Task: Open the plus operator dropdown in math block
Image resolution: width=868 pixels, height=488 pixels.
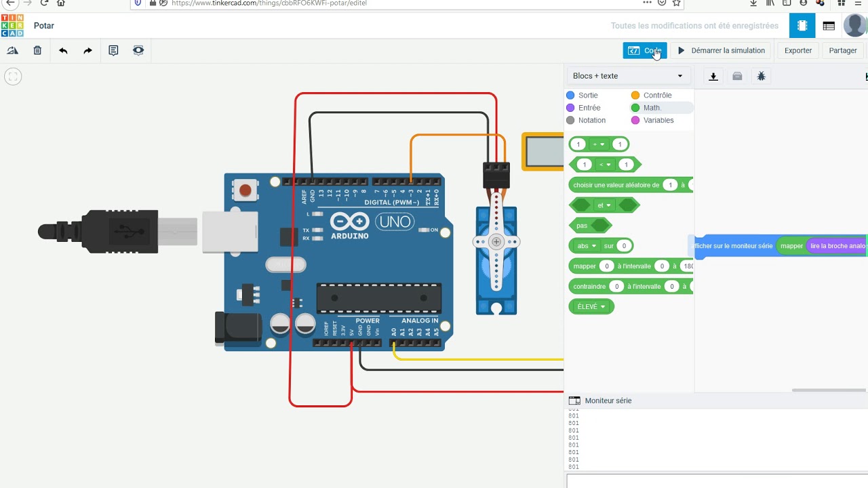Action: (x=599, y=144)
